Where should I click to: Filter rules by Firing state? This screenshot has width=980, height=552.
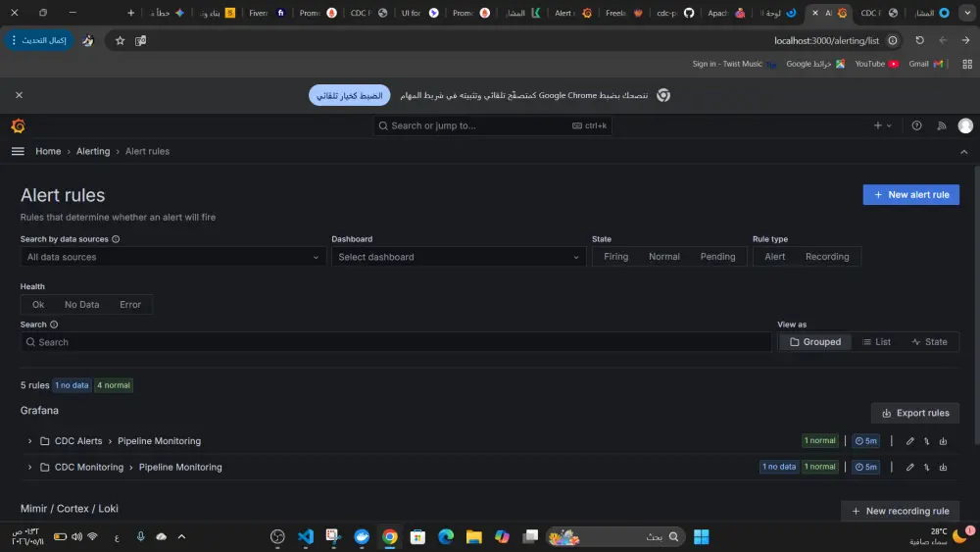click(615, 256)
